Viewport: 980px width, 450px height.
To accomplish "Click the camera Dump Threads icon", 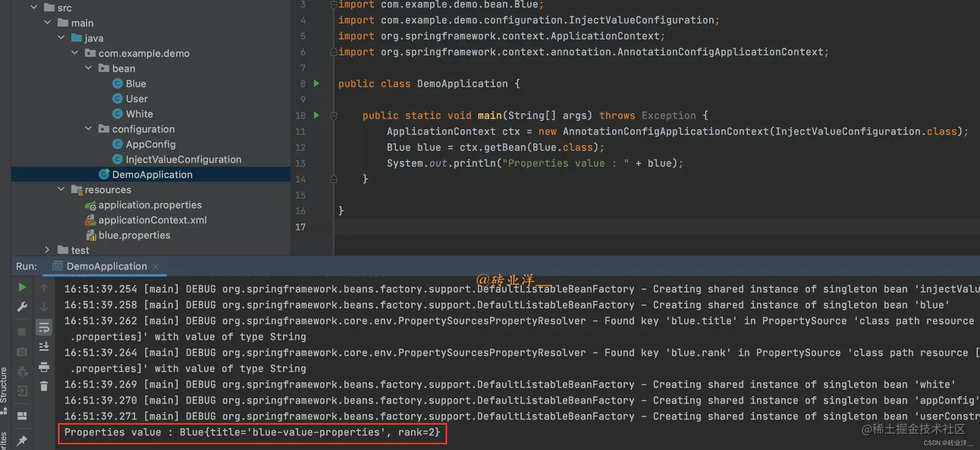I will pos(22,352).
